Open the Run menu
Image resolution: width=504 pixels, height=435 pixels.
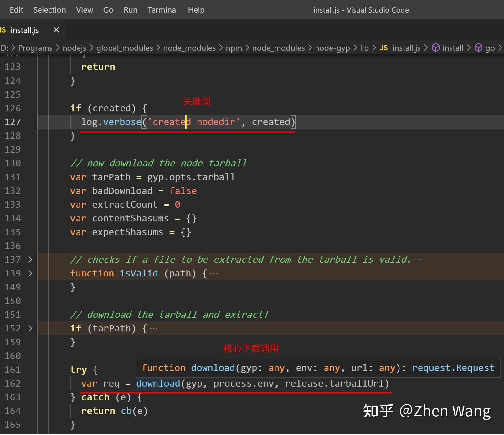click(130, 10)
